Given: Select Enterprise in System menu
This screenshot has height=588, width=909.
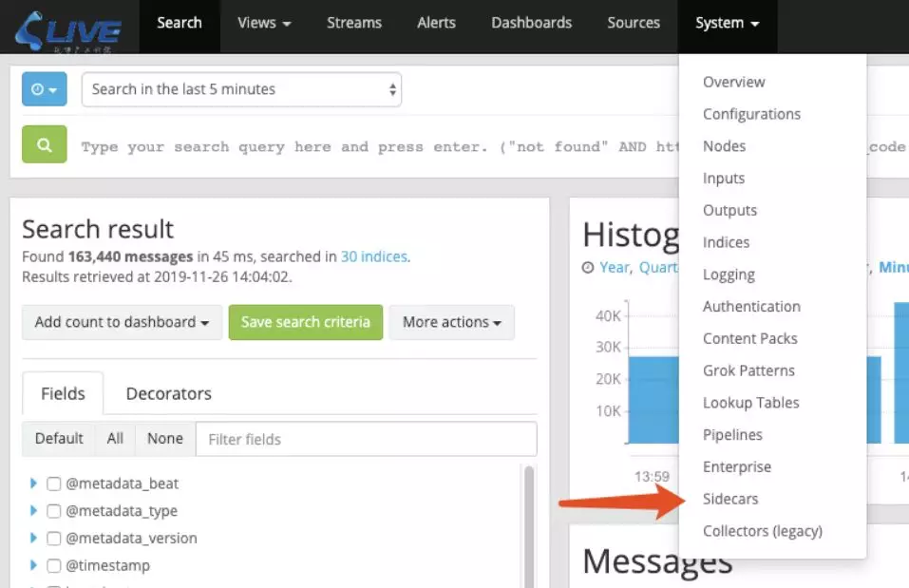Looking at the screenshot, I should (737, 466).
